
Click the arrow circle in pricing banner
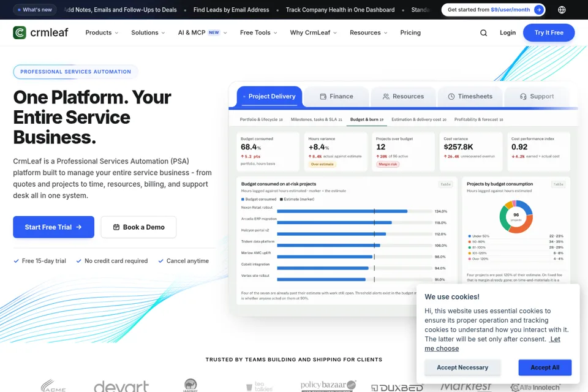(x=539, y=10)
